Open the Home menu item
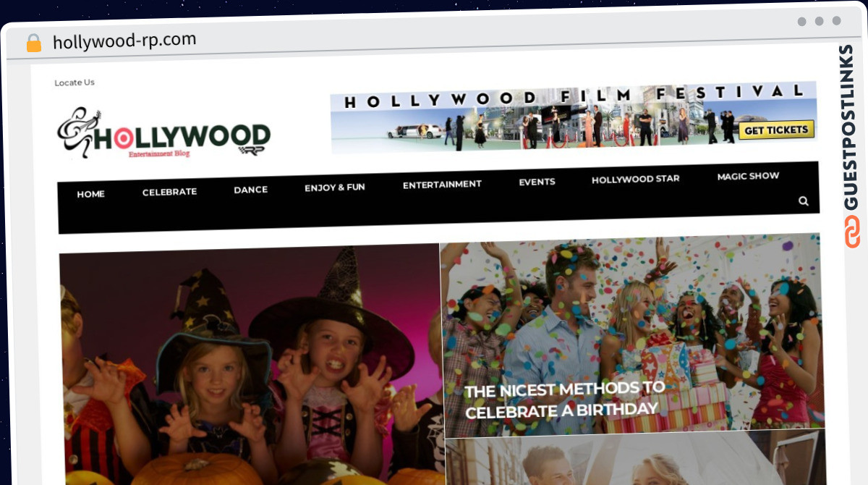The height and width of the screenshot is (485, 868). click(91, 194)
